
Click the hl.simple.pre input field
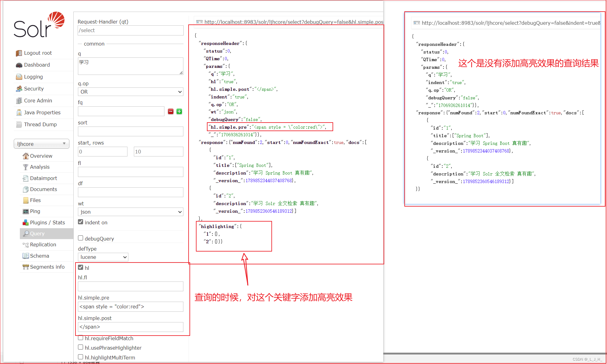pos(131,307)
